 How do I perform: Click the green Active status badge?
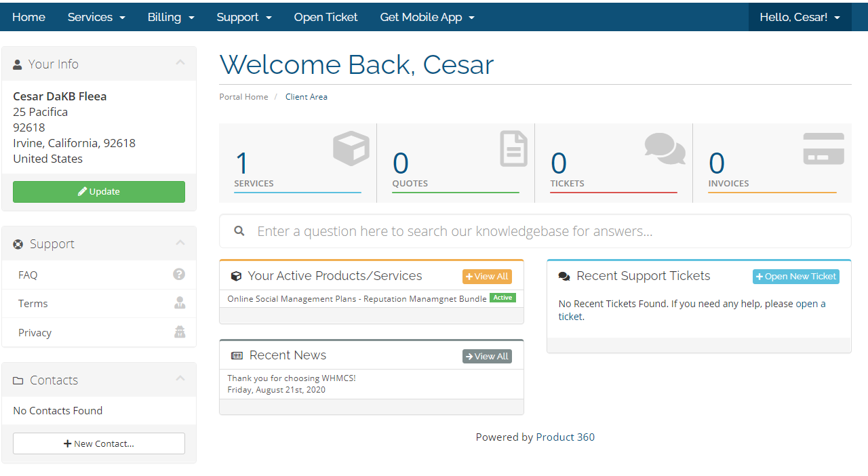pos(502,298)
